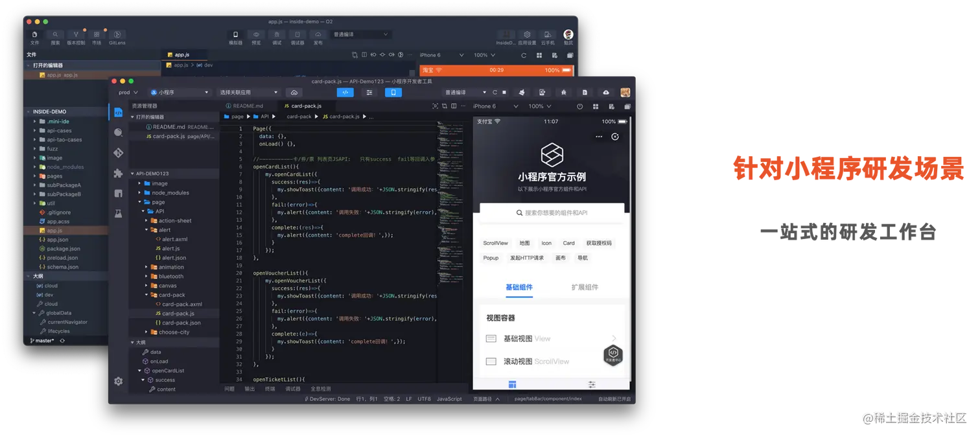Open the 基础视图 View list row
The image size is (980, 438).
pyautogui.click(x=552, y=338)
